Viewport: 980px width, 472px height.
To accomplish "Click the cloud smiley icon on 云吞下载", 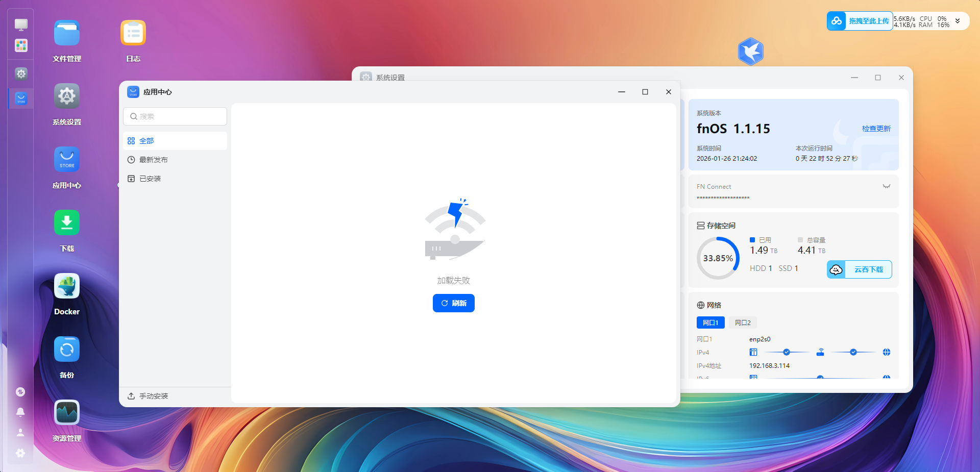I will pyautogui.click(x=836, y=269).
